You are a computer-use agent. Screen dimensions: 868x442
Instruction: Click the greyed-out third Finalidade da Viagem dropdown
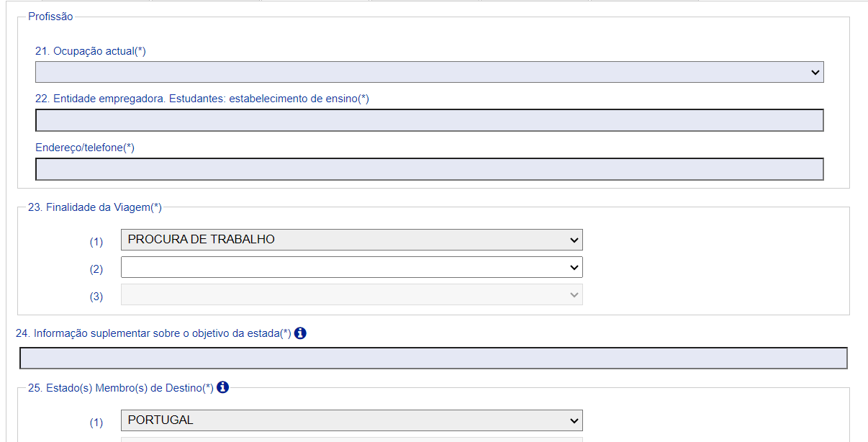(x=352, y=294)
